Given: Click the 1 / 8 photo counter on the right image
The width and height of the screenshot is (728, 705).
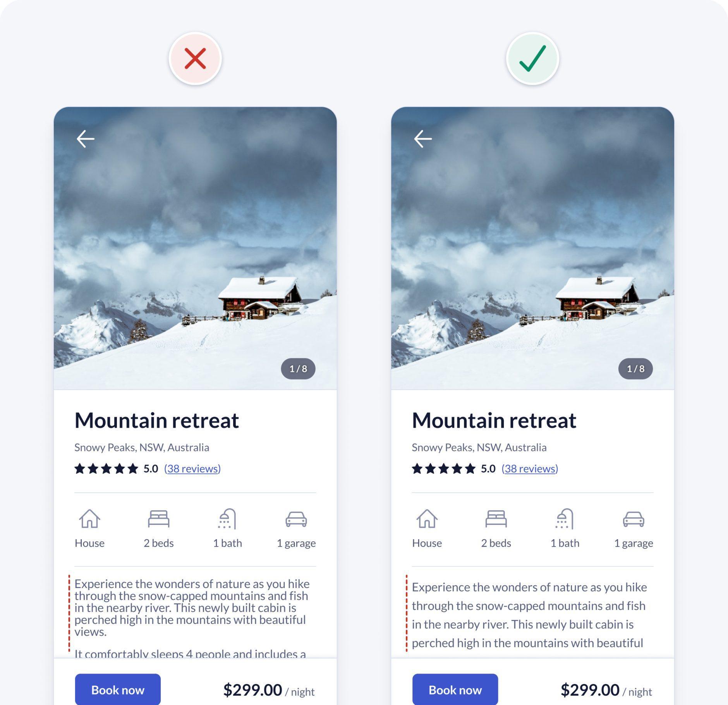Looking at the screenshot, I should (635, 369).
